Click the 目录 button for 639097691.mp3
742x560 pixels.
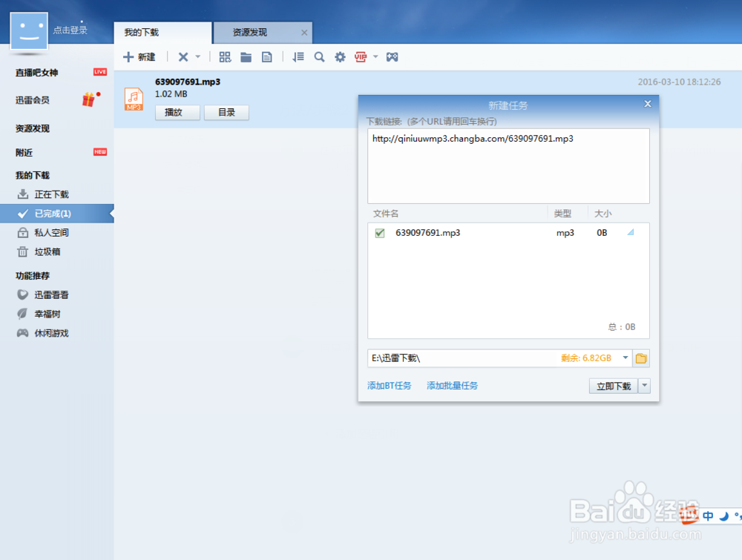pos(226,113)
